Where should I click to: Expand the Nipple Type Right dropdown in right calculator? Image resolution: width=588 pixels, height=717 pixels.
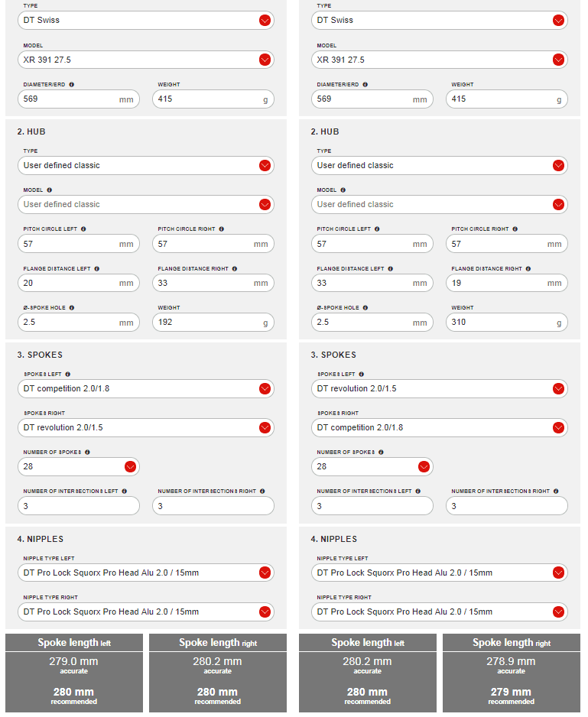(x=558, y=612)
